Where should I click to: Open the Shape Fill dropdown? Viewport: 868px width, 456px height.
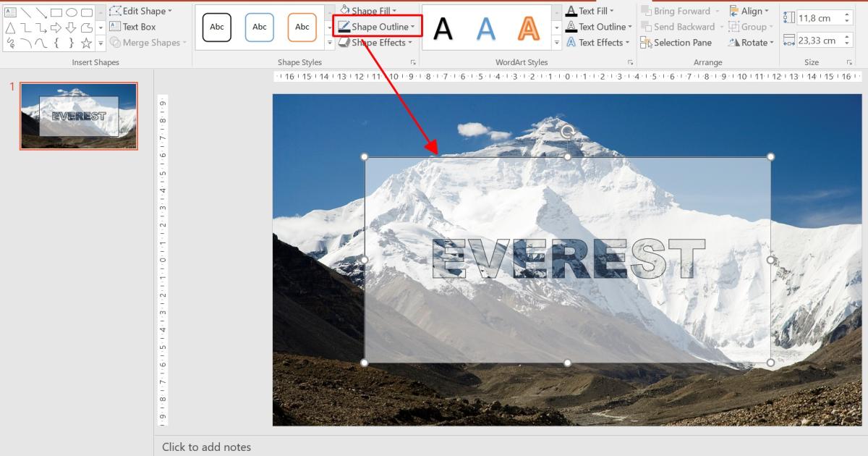click(368, 11)
